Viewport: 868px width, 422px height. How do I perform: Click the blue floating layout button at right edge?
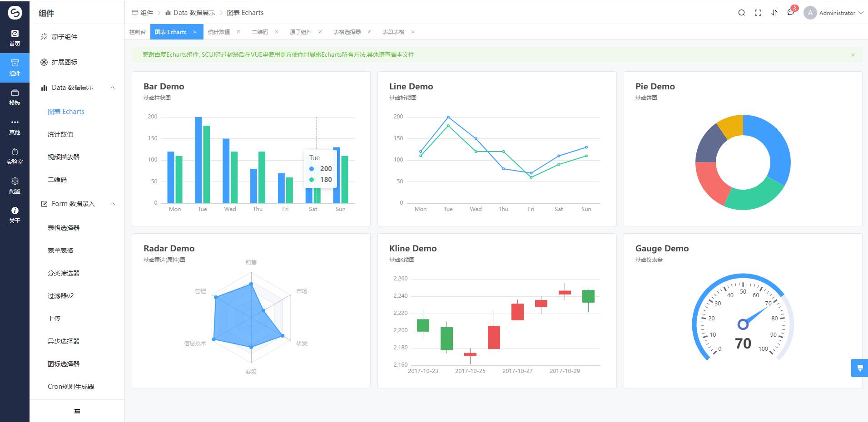859,368
